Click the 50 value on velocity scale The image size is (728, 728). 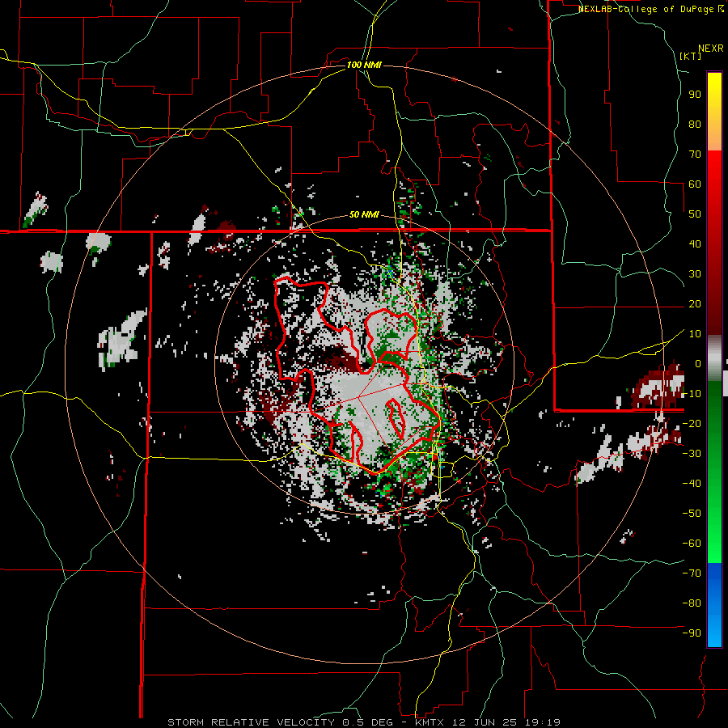tap(695, 214)
